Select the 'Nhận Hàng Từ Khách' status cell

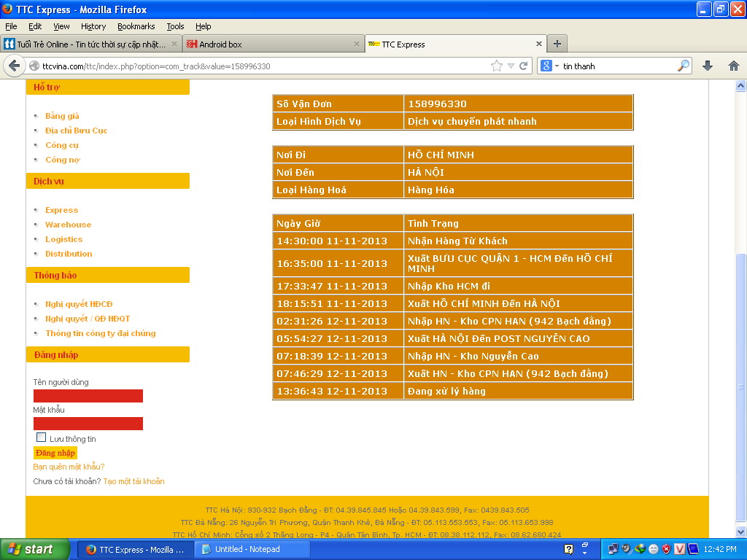coord(519,241)
